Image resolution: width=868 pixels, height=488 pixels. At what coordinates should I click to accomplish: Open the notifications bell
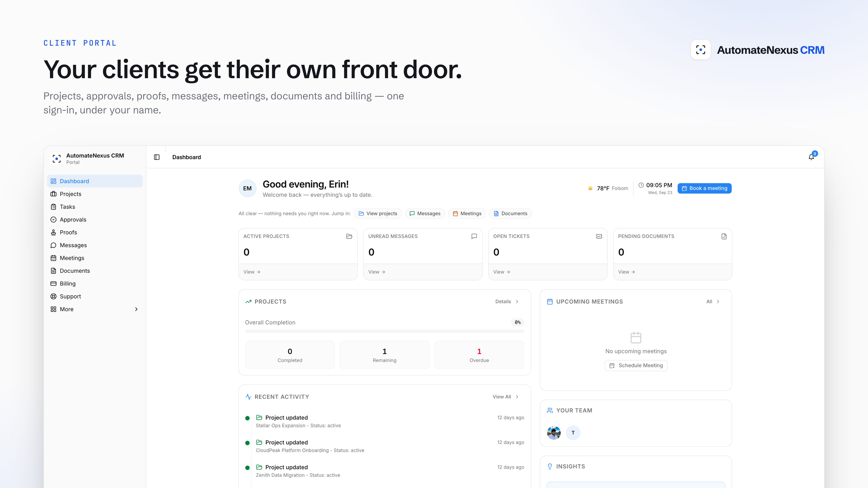tap(811, 157)
